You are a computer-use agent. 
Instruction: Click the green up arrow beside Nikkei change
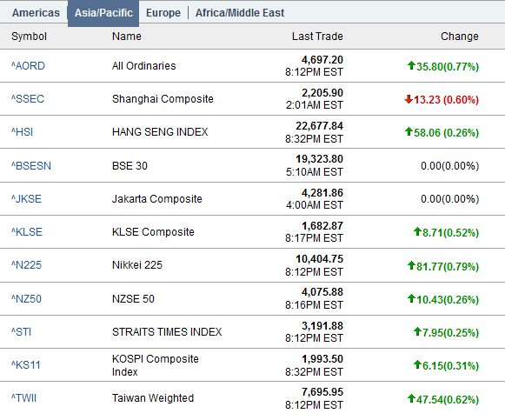click(411, 266)
